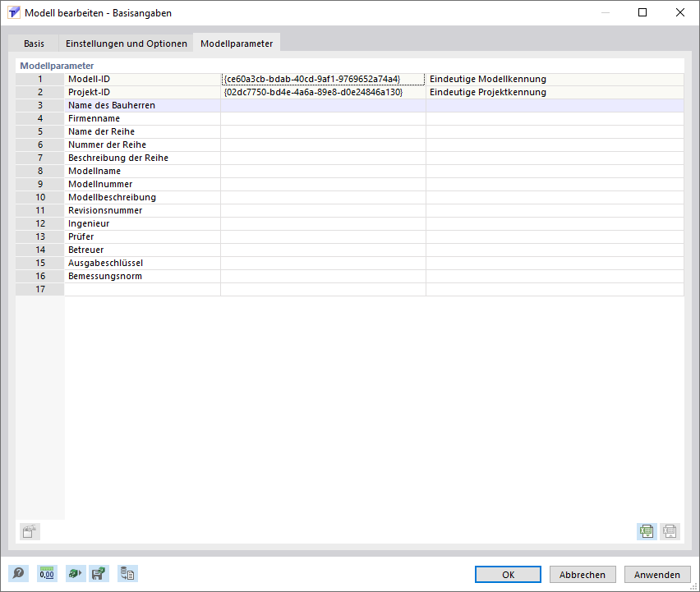
Task: Switch to the Basis tab
Action: (34, 44)
